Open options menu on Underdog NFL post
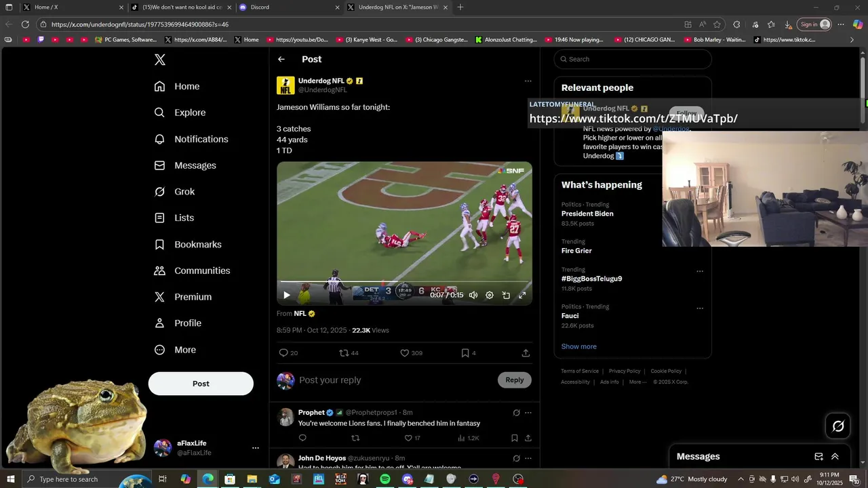Screen dimensions: 868x488 (528, 81)
